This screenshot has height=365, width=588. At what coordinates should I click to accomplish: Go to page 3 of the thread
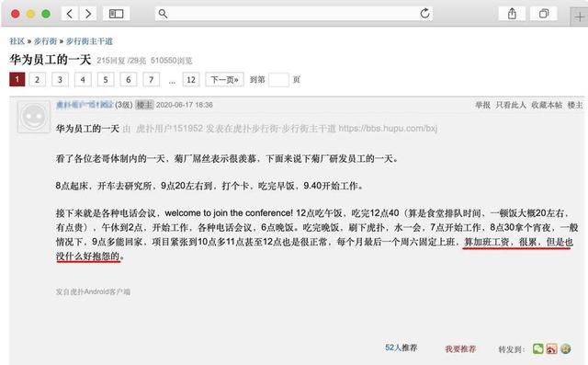click(60, 79)
